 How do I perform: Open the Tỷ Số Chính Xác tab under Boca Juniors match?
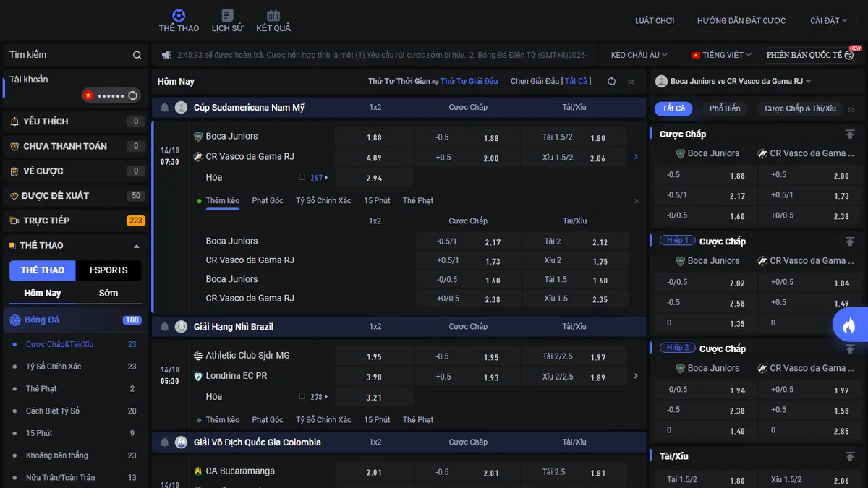[x=323, y=200]
